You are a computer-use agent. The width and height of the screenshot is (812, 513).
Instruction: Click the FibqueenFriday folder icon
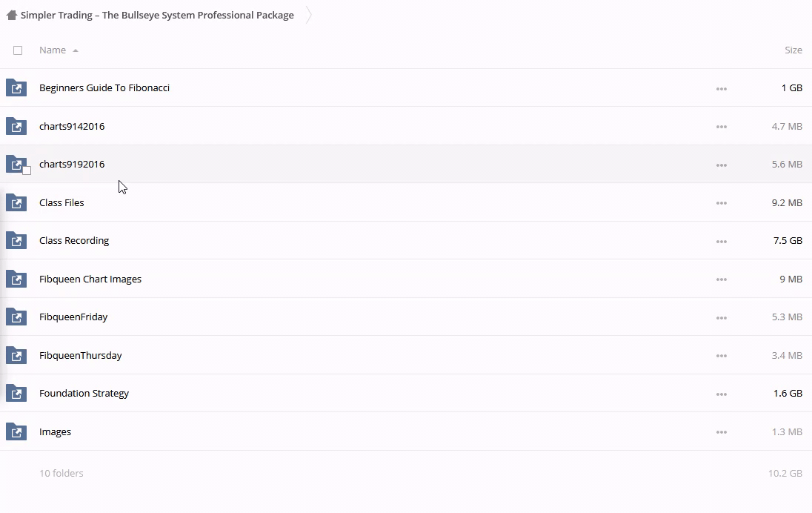(x=16, y=317)
